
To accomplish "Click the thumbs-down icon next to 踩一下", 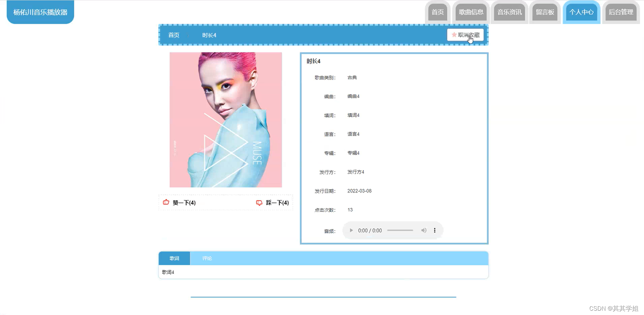I will [x=259, y=203].
